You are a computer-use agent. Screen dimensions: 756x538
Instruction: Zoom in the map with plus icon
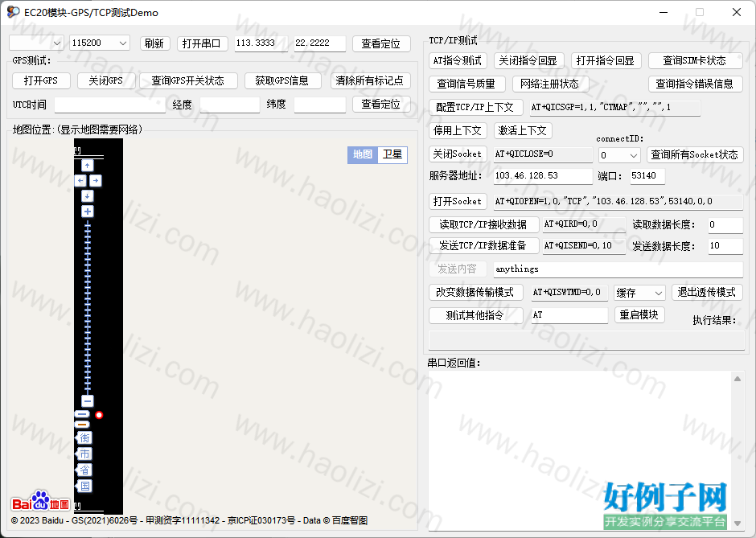pyautogui.click(x=88, y=212)
